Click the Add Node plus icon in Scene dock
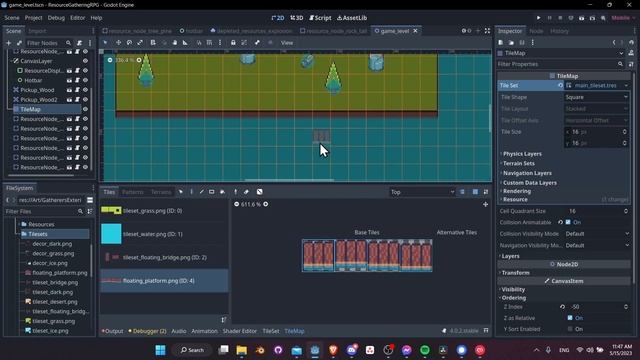Image resolution: width=640 pixels, height=360 pixels. pyautogui.click(x=9, y=43)
